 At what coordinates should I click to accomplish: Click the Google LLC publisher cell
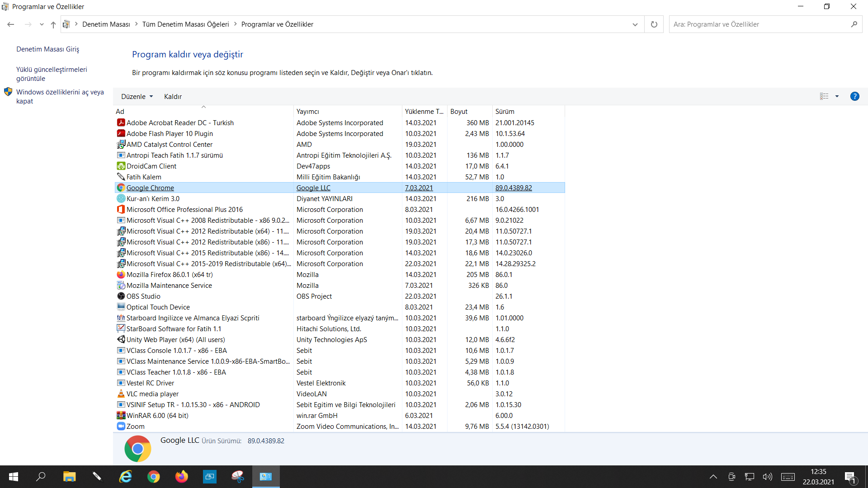(313, 188)
